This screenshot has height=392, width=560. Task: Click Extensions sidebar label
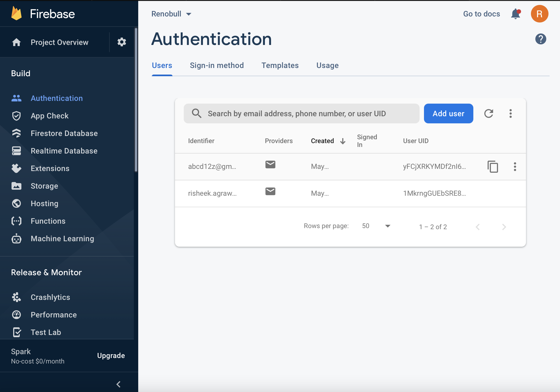click(50, 168)
